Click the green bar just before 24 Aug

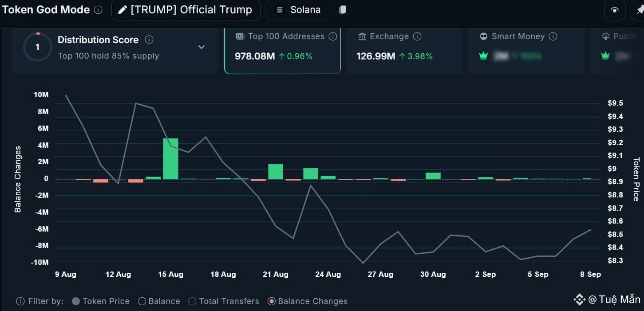pyautogui.click(x=311, y=174)
